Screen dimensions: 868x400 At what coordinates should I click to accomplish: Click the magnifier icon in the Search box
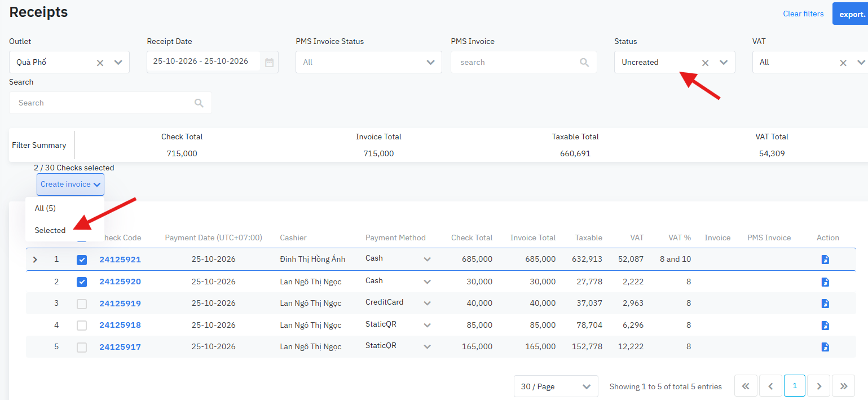pos(199,103)
